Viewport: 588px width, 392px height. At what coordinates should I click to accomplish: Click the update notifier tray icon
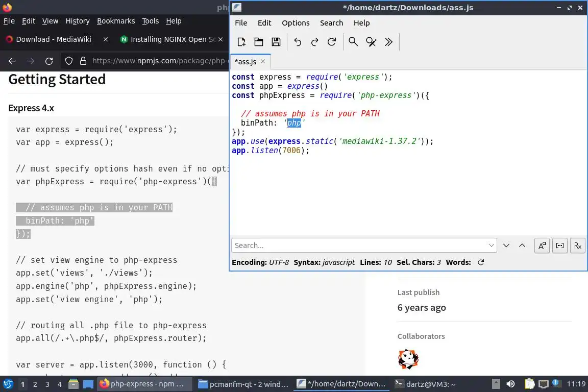coord(557,383)
